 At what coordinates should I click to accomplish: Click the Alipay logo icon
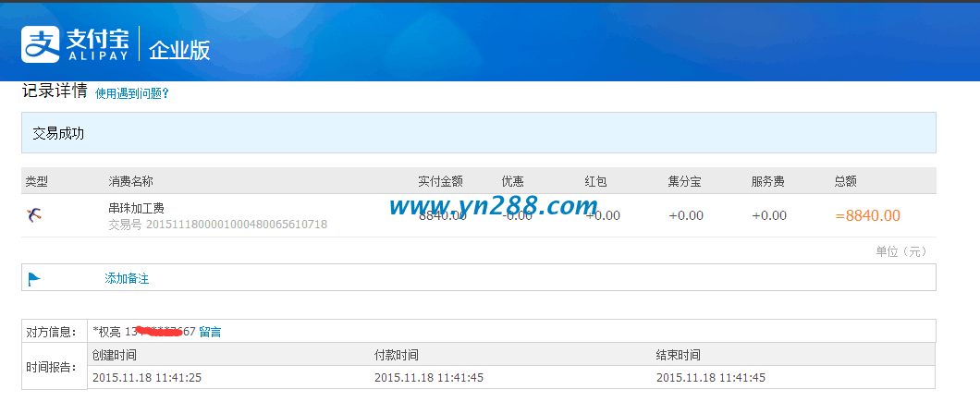pos(40,43)
